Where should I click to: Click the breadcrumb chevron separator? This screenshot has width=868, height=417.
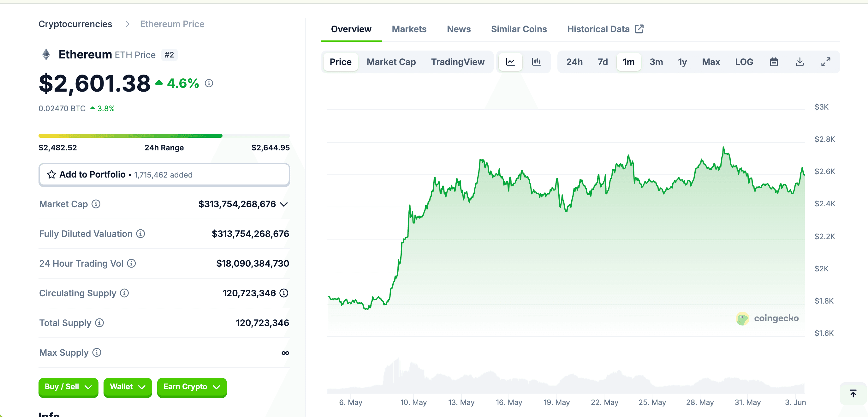click(128, 24)
